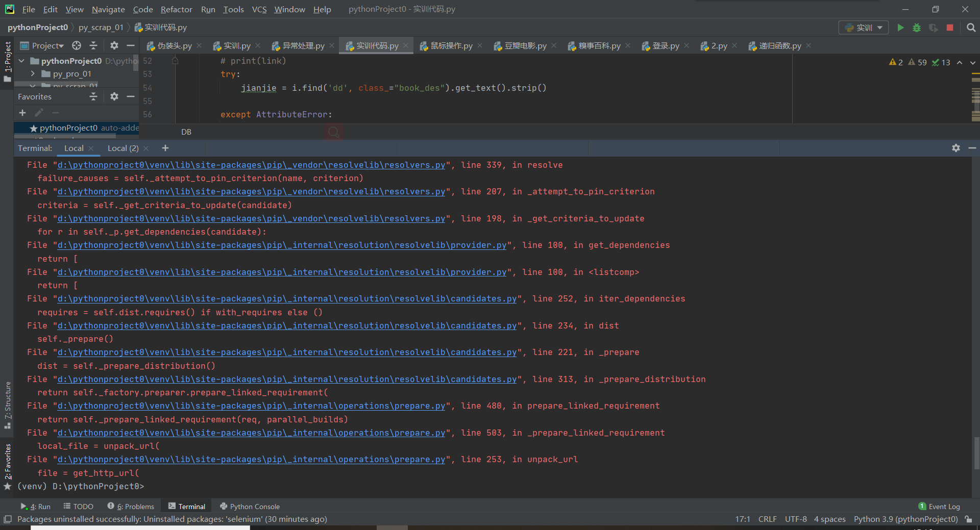980x530 pixels.
Task: Expand the py_pro_01 folder
Action: [33, 74]
